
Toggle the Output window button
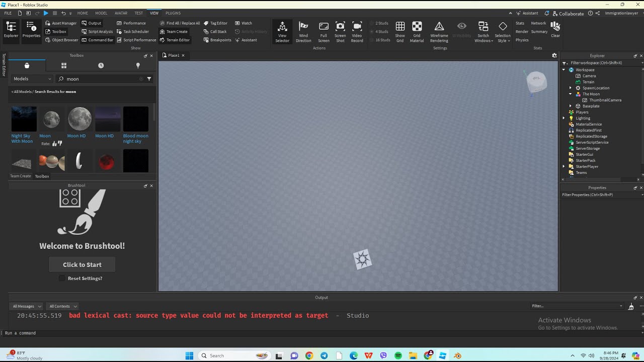[x=91, y=23]
